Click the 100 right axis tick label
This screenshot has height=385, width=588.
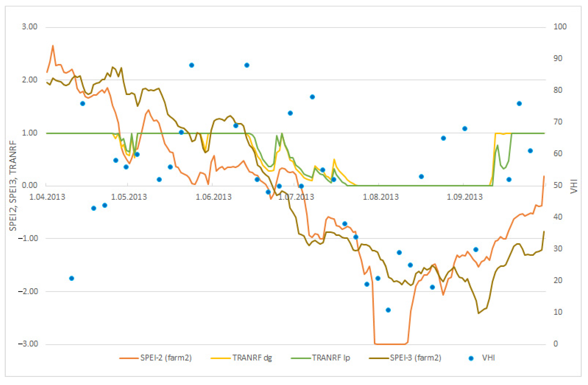560,27
